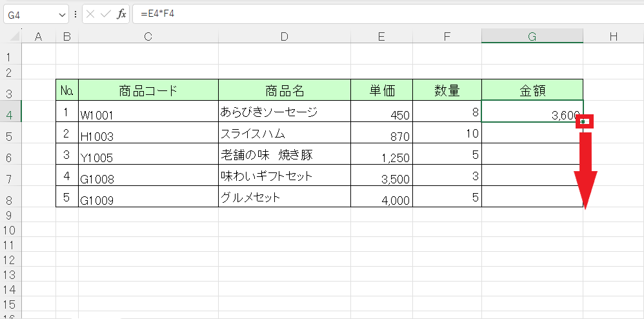
Task: Expand the Name Box dropdown arrow
Action: point(62,15)
